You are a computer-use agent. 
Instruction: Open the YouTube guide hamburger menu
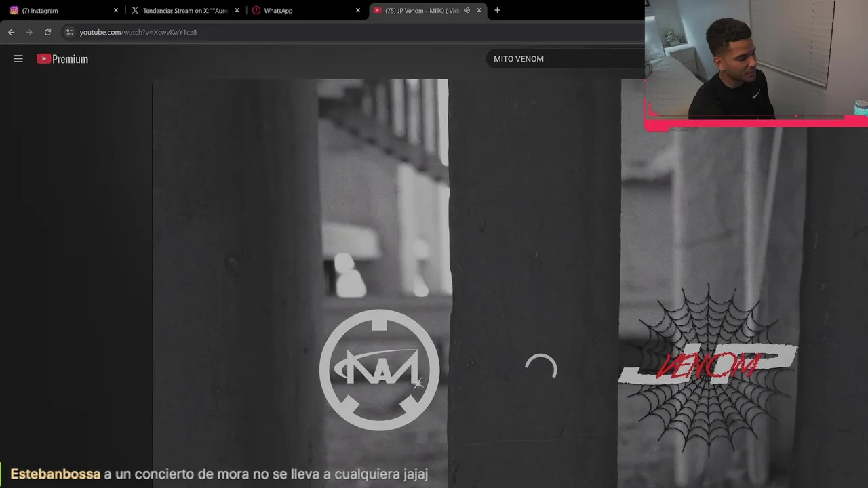(18, 59)
